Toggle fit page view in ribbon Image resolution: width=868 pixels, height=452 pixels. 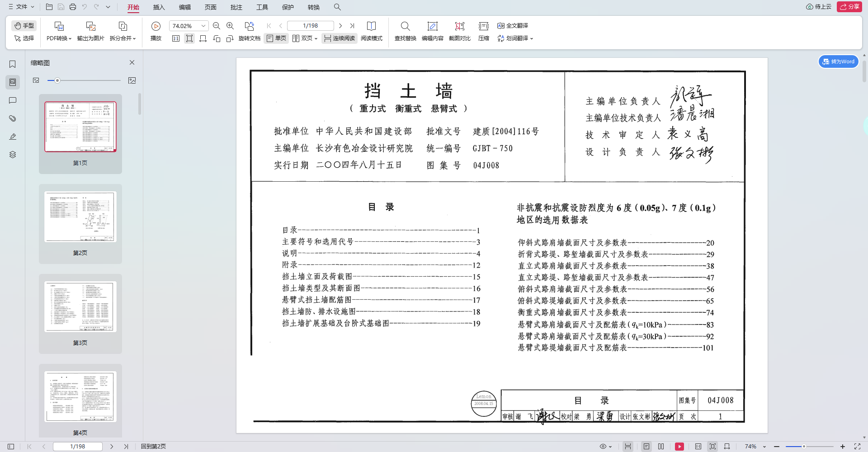189,38
